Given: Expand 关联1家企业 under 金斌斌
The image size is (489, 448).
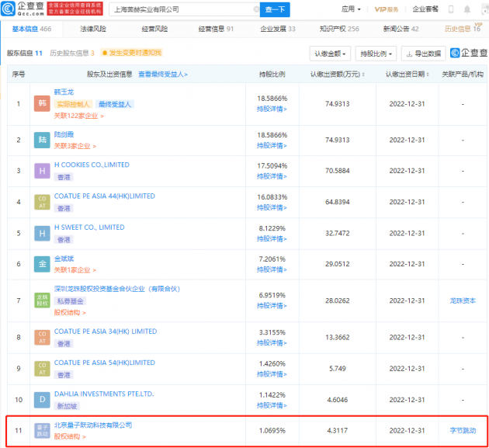Looking at the screenshot, I should [x=75, y=270].
